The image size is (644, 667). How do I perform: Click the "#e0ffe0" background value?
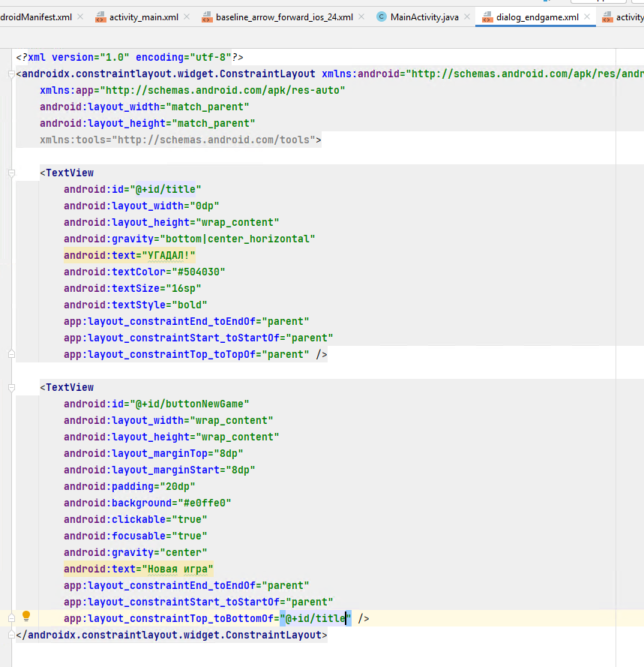coord(205,503)
